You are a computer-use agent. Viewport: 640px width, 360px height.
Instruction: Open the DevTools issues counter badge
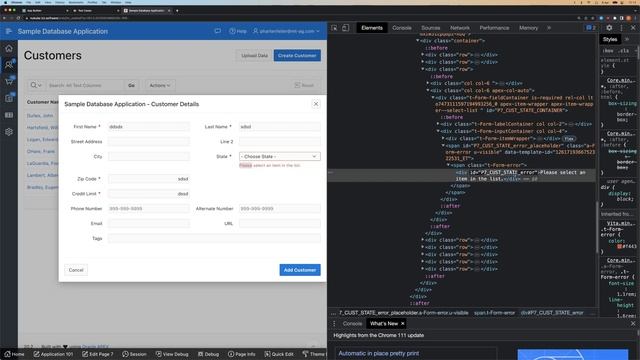click(x=591, y=28)
